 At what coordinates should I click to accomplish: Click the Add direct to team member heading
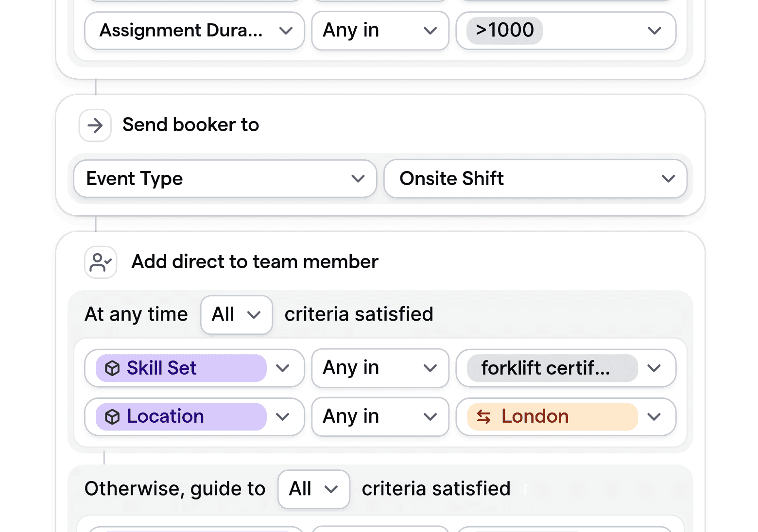[254, 262]
